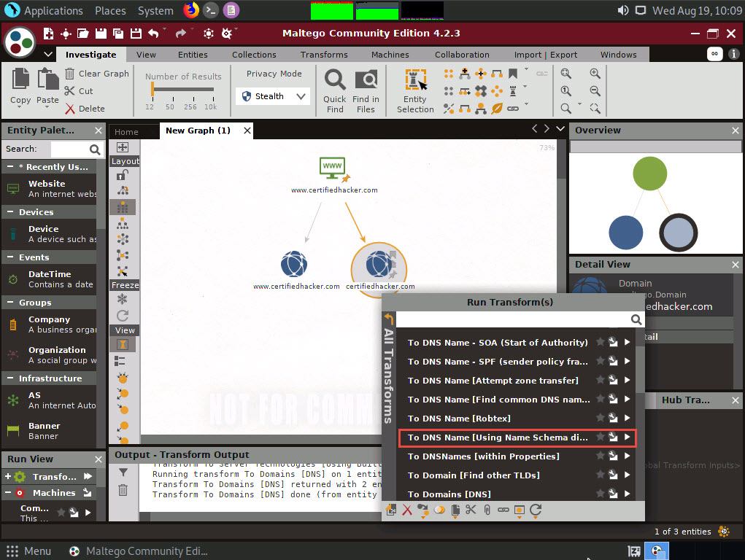Open the Collections ribbon tab
745x560 pixels.
[x=254, y=55]
